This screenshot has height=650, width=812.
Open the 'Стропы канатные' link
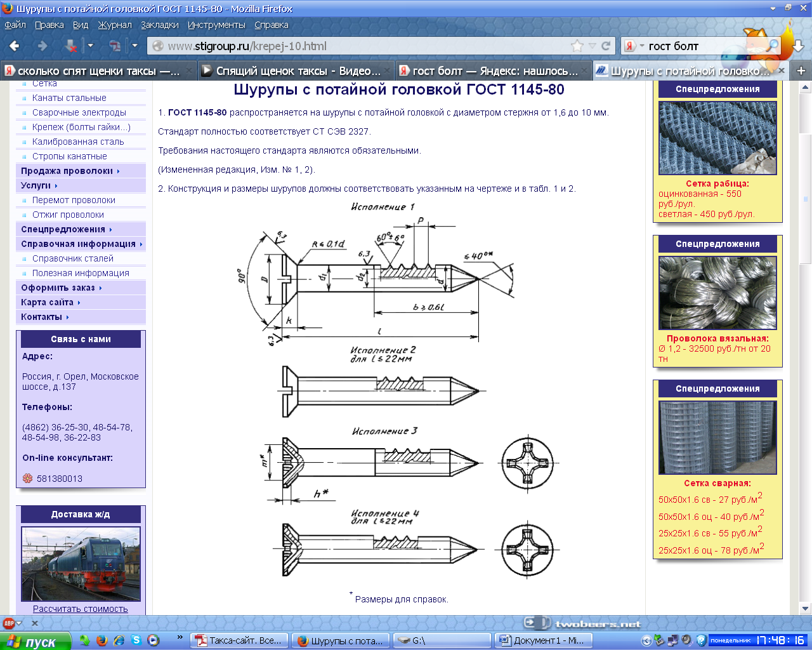pyautogui.click(x=70, y=156)
